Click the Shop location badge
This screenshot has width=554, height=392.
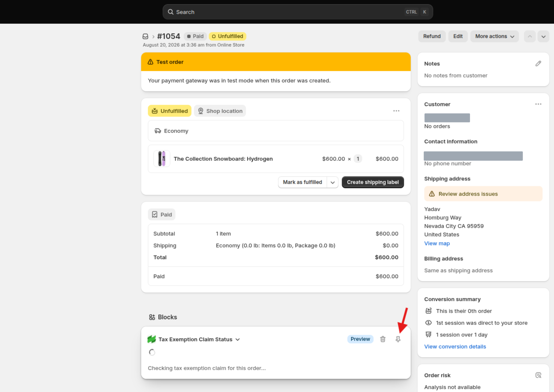pyautogui.click(x=220, y=111)
